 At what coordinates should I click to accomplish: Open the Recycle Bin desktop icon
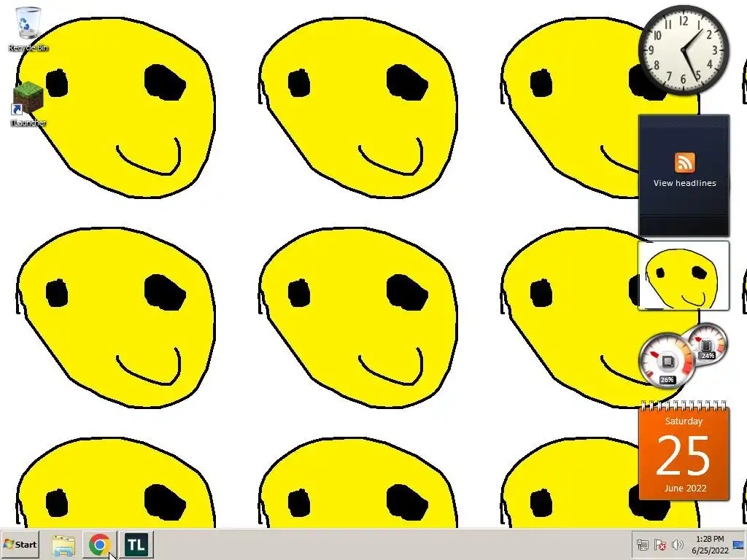28,28
